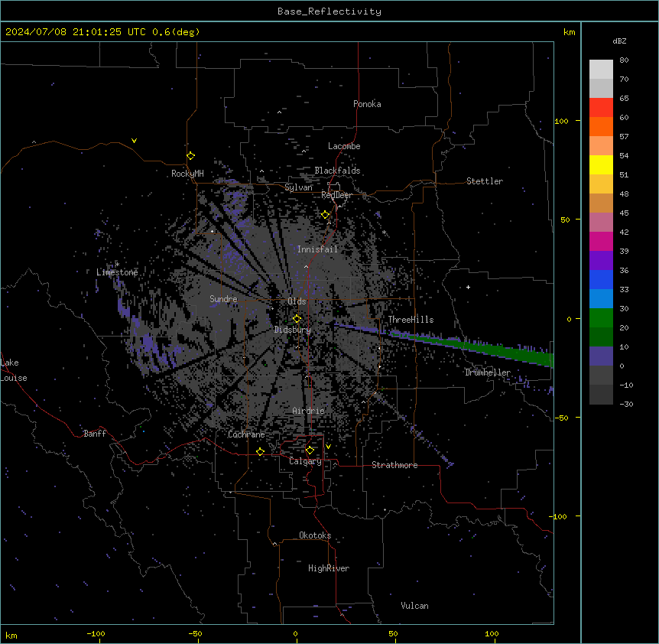
Task: Click the HighRiver city label
Action: tap(329, 568)
